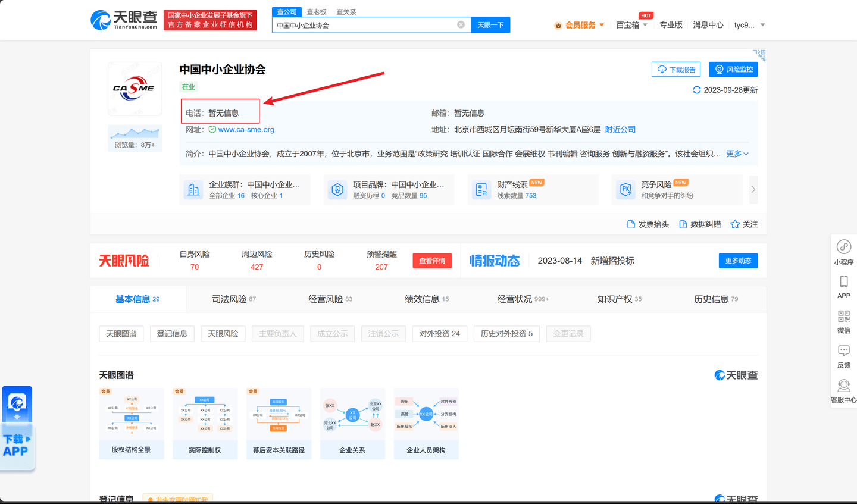Image resolution: width=857 pixels, height=504 pixels.
Task: Switch to the 知识产权 tab
Action: point(620,299)
